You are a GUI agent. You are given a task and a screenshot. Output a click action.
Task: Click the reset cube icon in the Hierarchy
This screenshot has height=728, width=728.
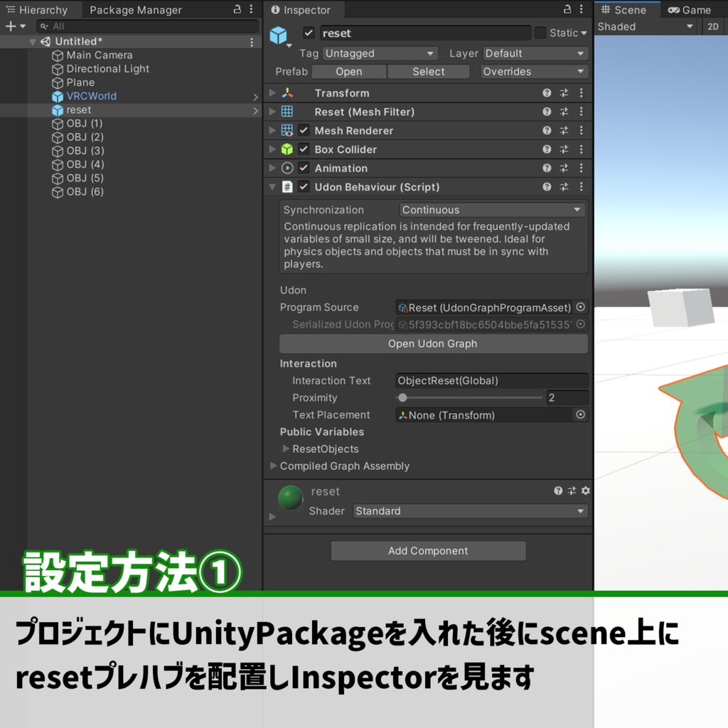(58, 109)
